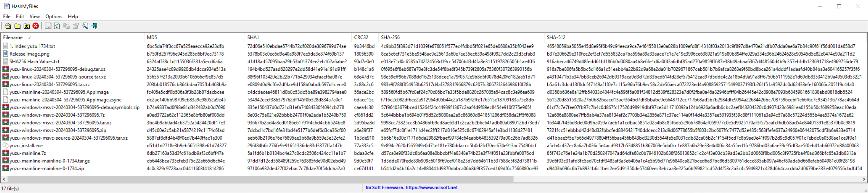Open the File menu
The height and width of the screenshot is (193, 868).
coord(7,16)
